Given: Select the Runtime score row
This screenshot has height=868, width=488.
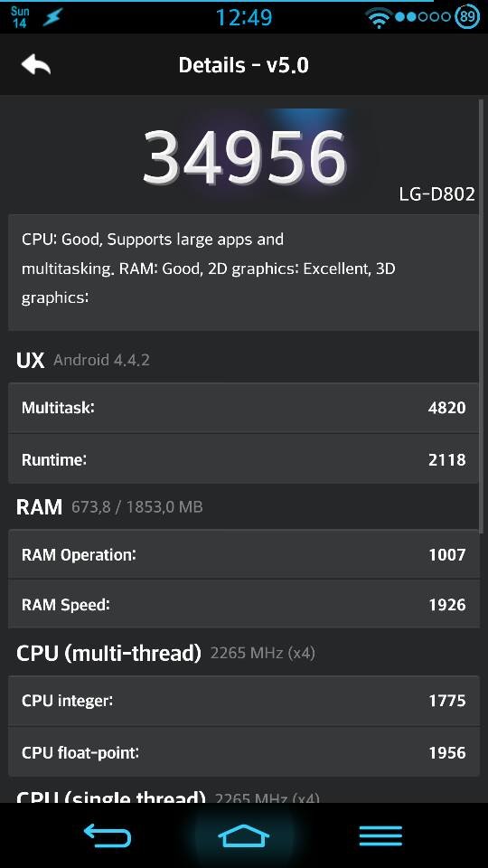Looking at the screenshot, I should pos(243,459).
